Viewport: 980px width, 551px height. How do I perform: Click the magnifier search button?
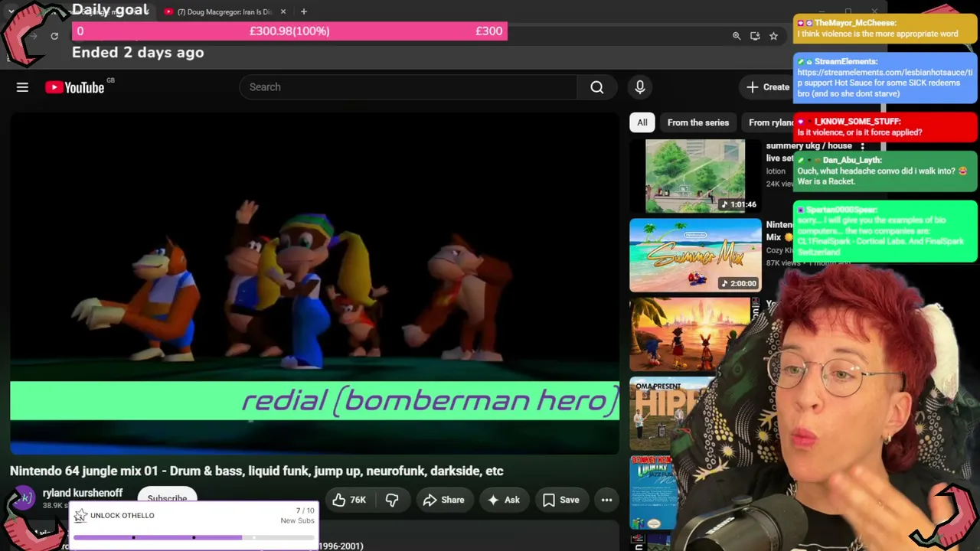pos(597,87)
